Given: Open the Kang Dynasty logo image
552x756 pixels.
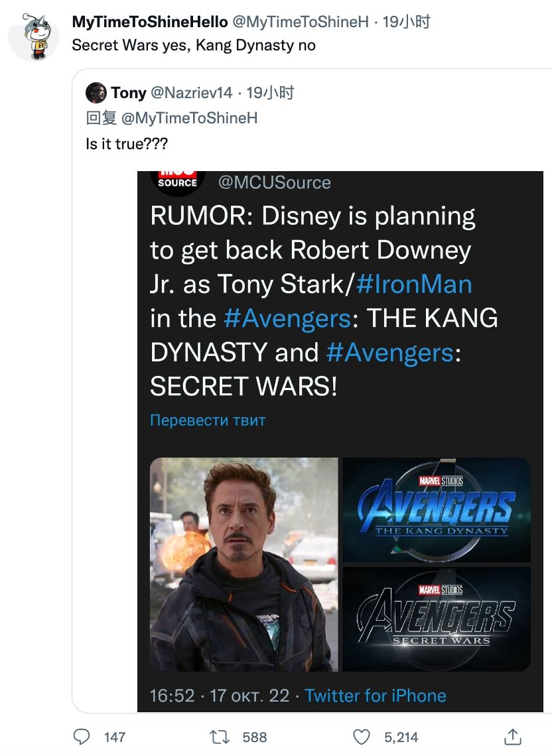Looking at the screenshot, I should [x=436, y=509].
